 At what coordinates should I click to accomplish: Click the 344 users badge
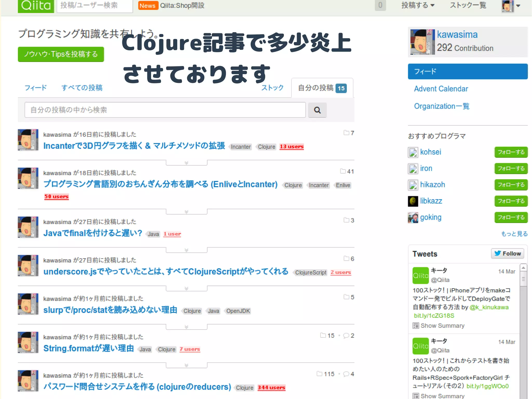tap(271, 388)
